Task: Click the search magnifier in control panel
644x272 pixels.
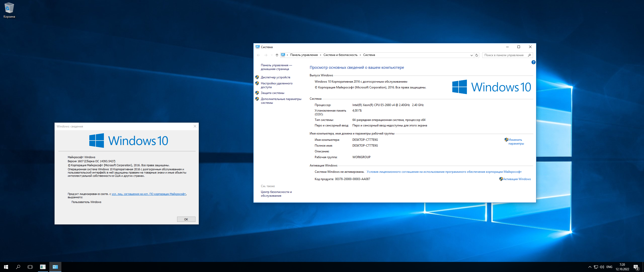Action: (530, 55)
